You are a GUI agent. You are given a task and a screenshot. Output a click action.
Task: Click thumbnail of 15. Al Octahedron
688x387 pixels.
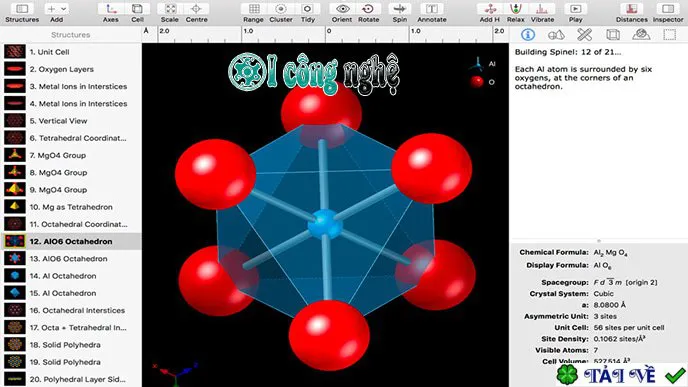point(15,293)
